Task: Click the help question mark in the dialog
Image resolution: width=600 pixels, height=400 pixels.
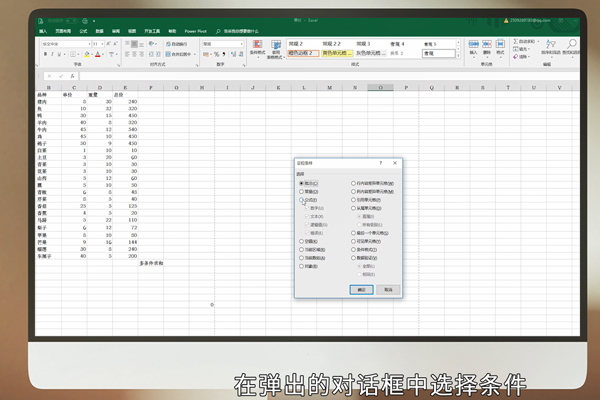Action: point(381,162)
